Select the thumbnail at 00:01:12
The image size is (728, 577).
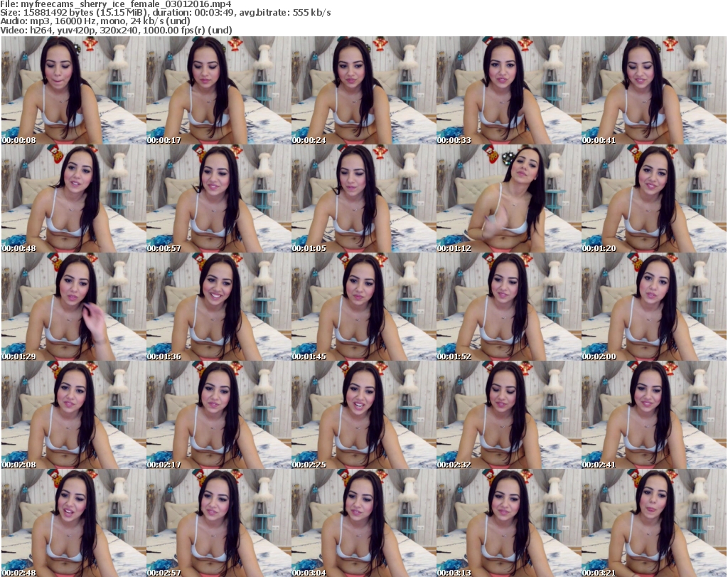508,198
